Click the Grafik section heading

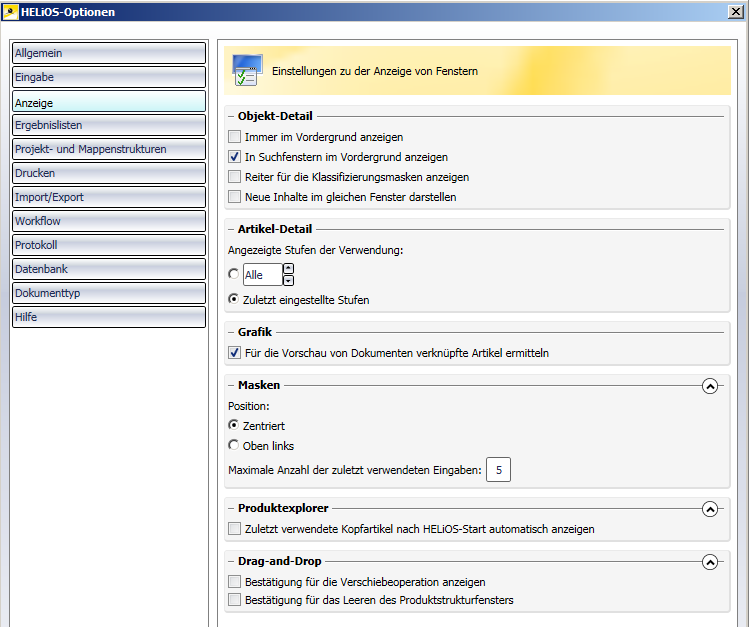(255, 332)
